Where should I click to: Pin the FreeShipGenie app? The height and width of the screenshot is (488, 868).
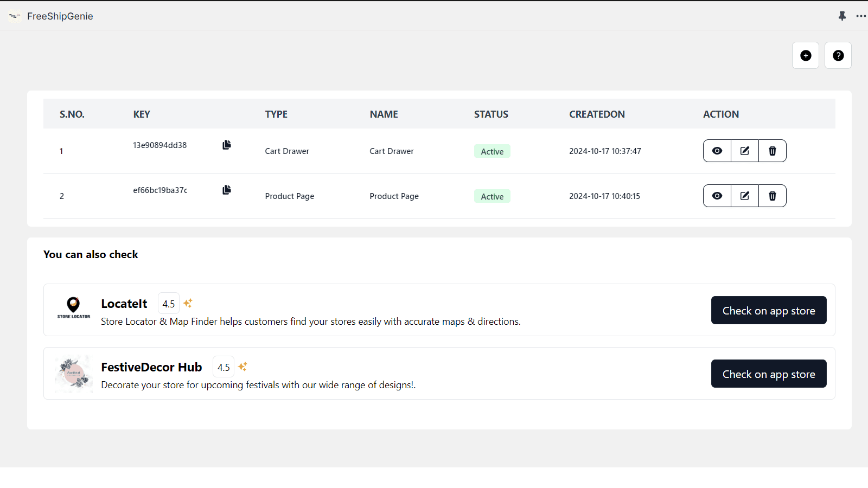[842, 16]
